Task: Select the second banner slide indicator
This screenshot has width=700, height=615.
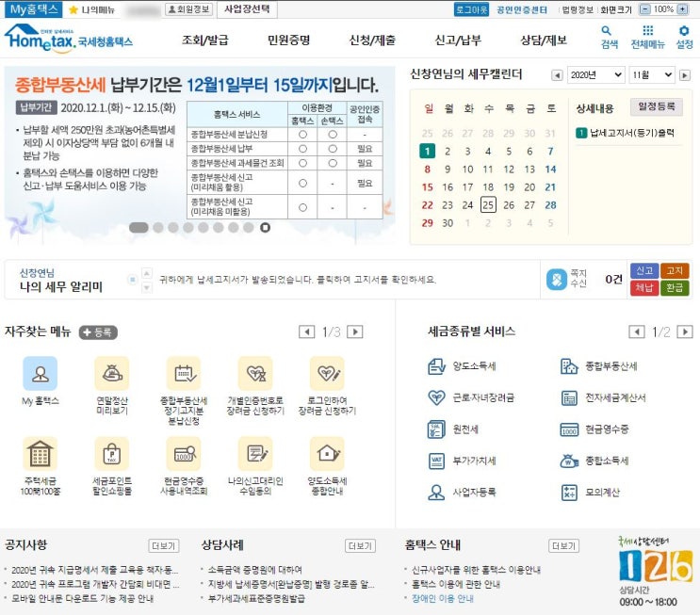Action: point(158,228)
